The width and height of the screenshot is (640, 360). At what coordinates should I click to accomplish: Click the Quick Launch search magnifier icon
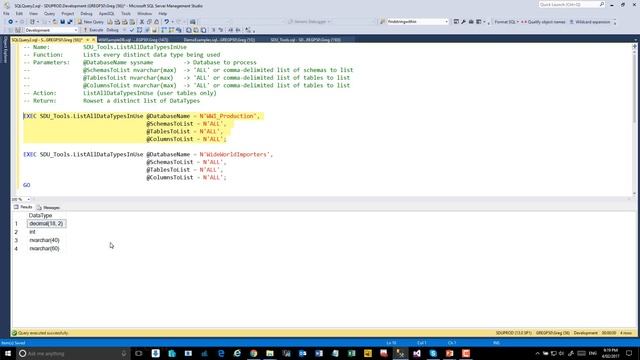click(x=602, y=4)
